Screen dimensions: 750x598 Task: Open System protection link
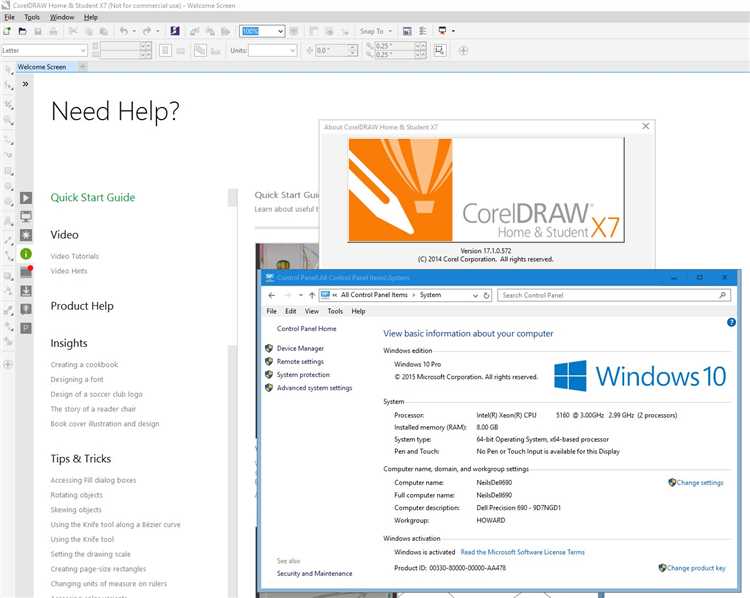(303, 375)
